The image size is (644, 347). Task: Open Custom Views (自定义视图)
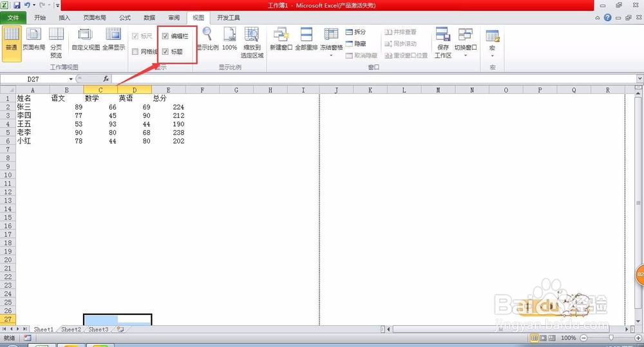coord(86,40)
